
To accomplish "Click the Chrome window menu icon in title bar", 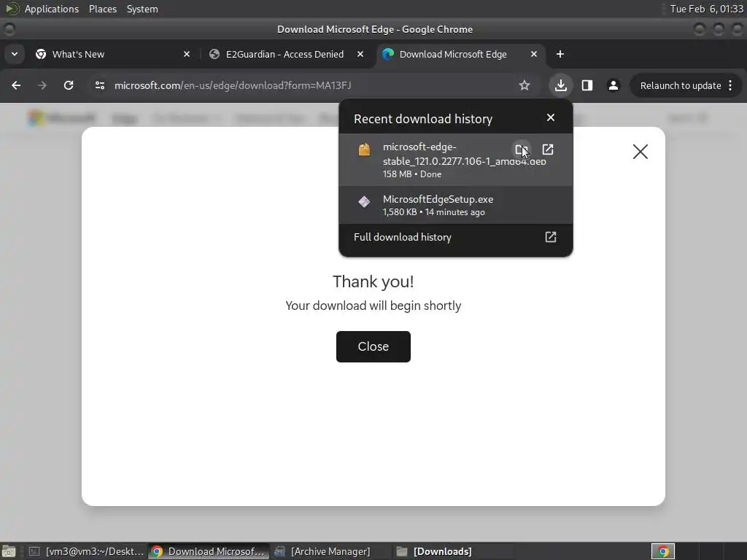I will pos(9,29).
